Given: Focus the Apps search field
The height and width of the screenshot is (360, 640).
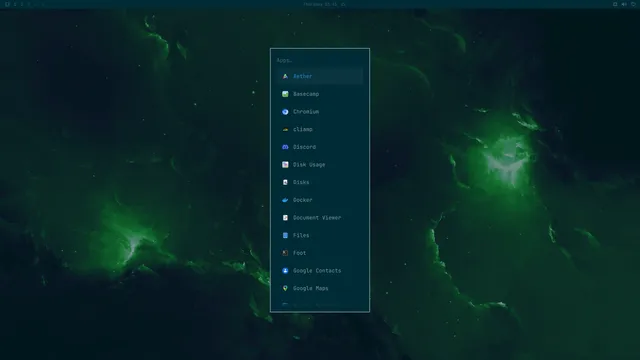Looking at the screenshot, I should coord(320,60).
